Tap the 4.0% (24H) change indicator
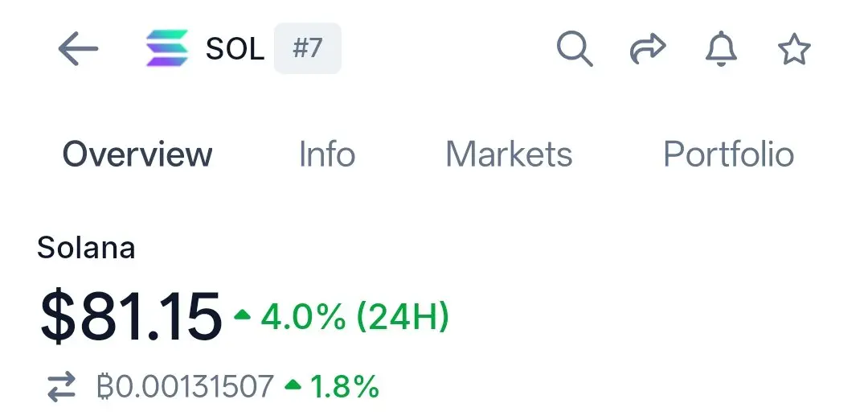Screen dimensions: 868x420 pyautogui.click(x=355, y=318)
